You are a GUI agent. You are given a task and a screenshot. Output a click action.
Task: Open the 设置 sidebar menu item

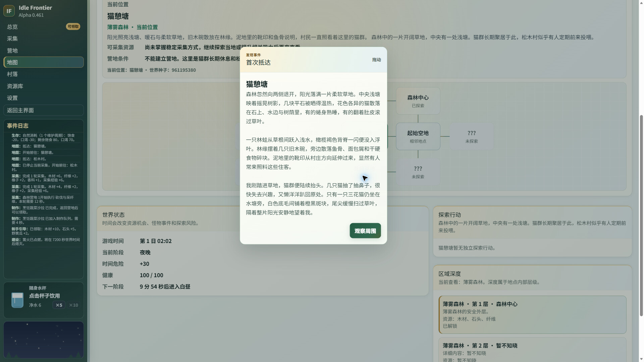point(44,98)
